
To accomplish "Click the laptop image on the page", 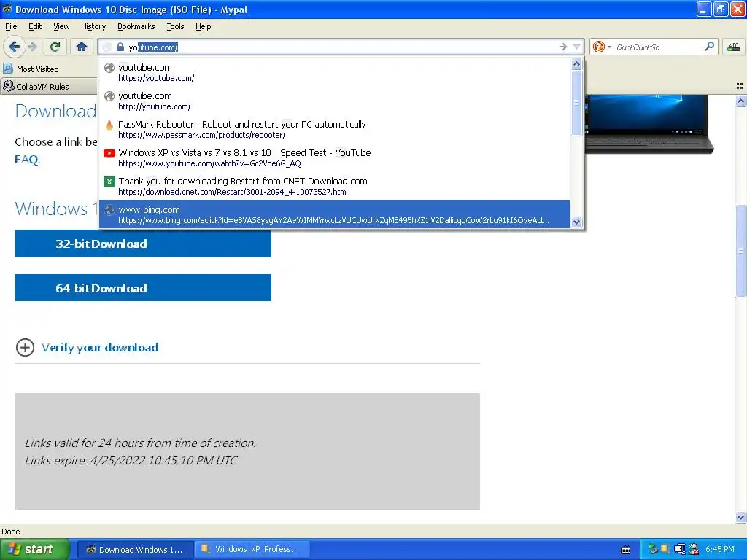I will click(649, 123).
